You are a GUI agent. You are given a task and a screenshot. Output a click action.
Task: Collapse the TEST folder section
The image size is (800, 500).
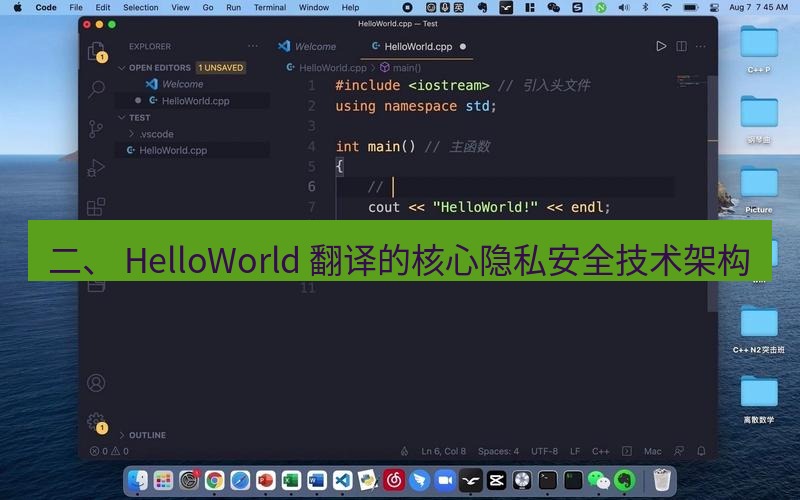[121, 117]
